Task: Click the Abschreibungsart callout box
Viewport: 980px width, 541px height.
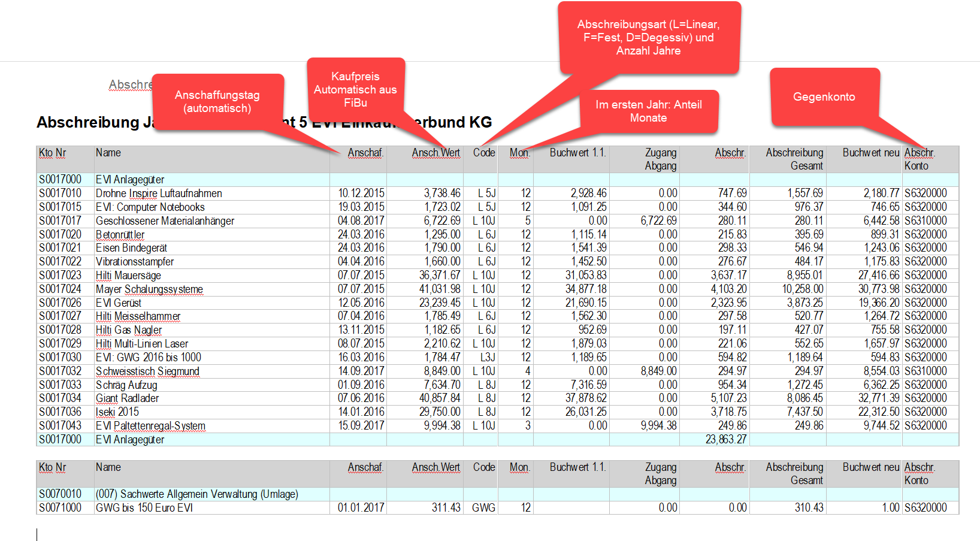Action: click(649, 37)
